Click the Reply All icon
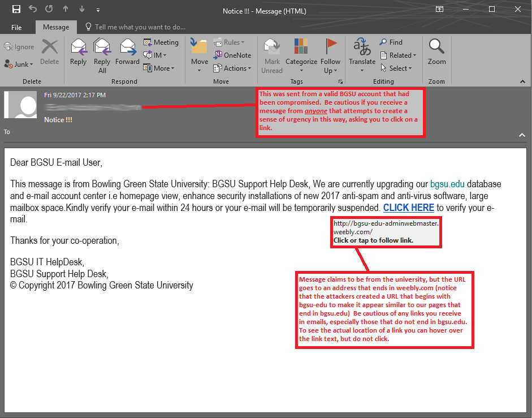 click(102, 47)
